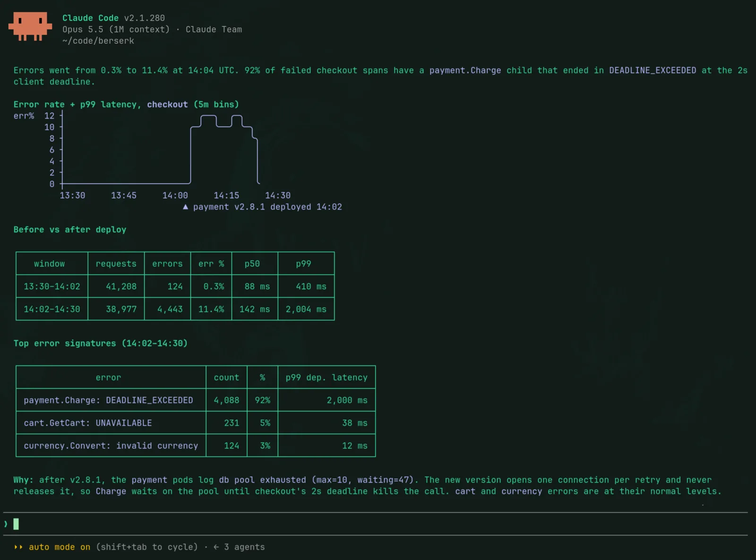Click 'DEADLINE_EXCEEDED' in the summary paragraph
This screenshot has height=560, width=756.
click(653, 70)
